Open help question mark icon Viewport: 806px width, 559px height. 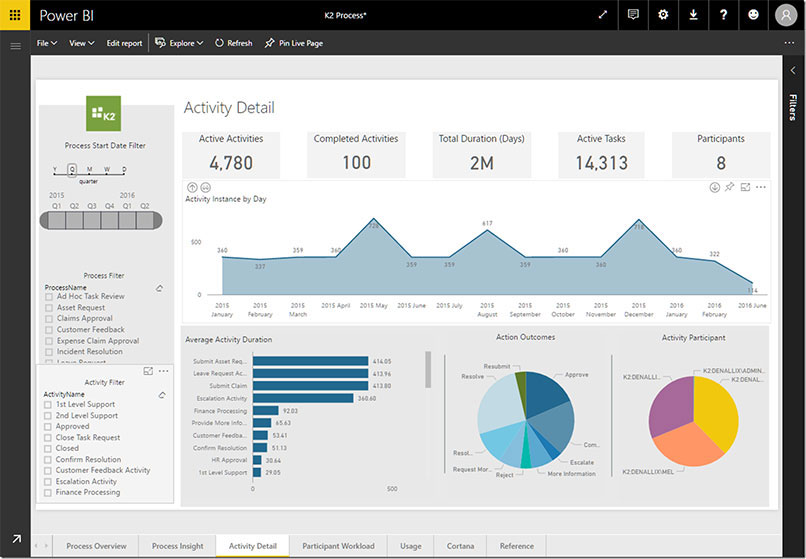tap(723, 15)
